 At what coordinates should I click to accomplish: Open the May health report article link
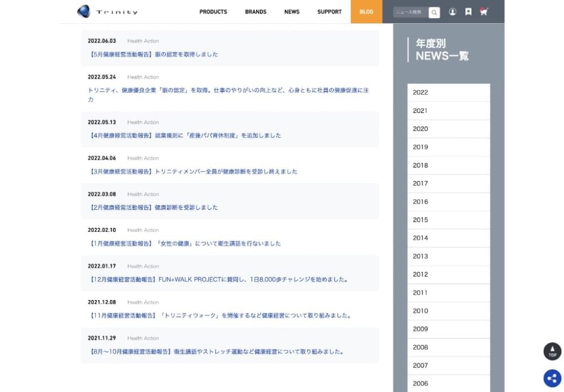153,54
